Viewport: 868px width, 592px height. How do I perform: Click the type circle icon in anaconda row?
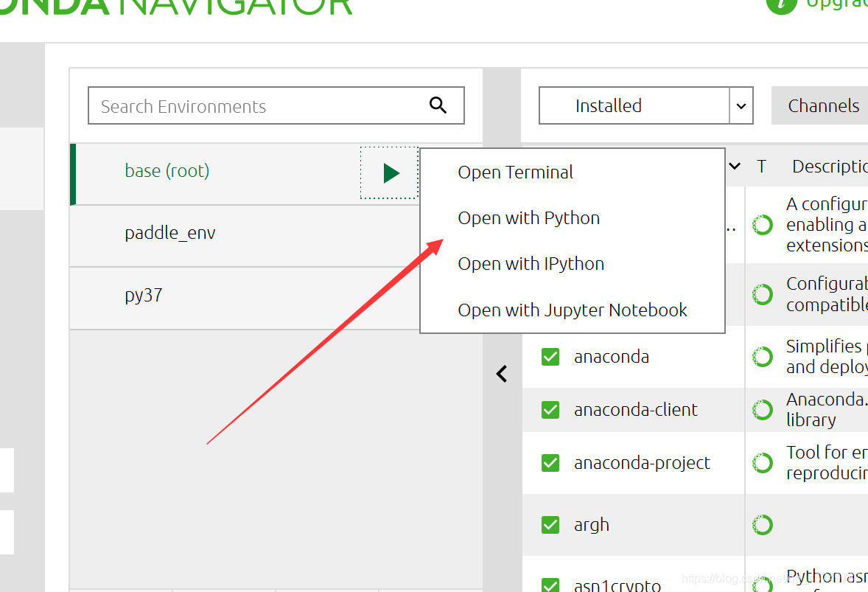point(763,357)
